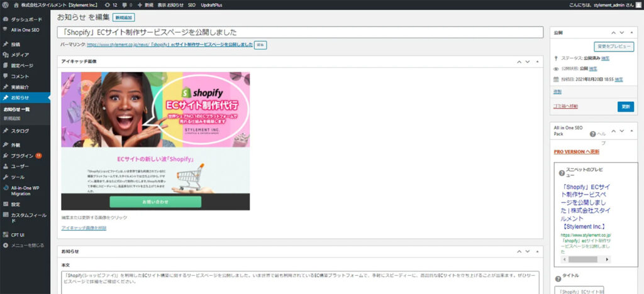The image size is (644, 294).
Task: Click the Shopify featured image thumbnail
Action: tap(155, 141)
